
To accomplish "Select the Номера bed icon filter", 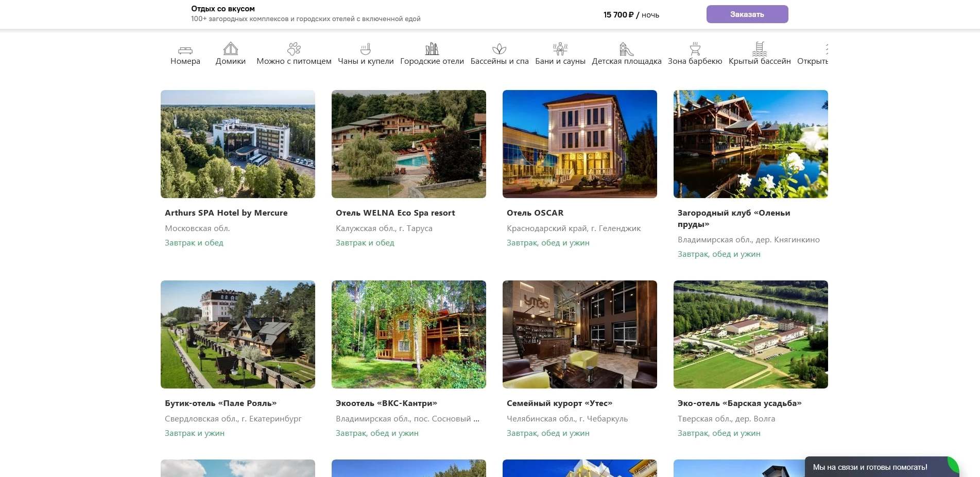I will [x=185, y=49].
